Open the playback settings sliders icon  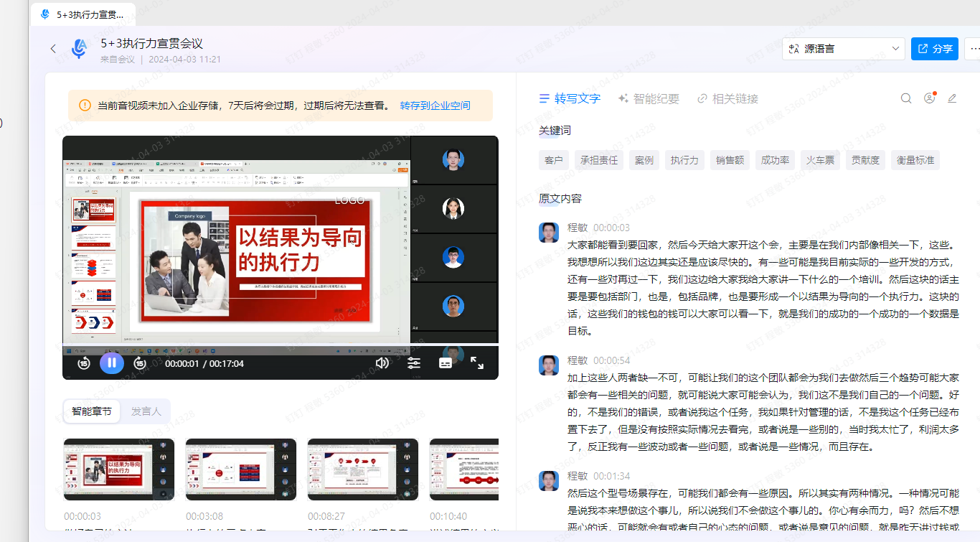(414, 363)
